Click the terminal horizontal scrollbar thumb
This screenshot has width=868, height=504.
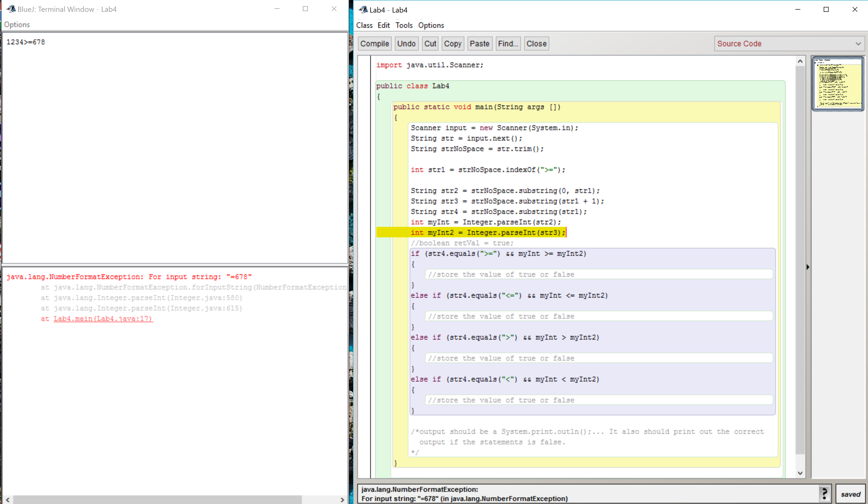(157, 500)
